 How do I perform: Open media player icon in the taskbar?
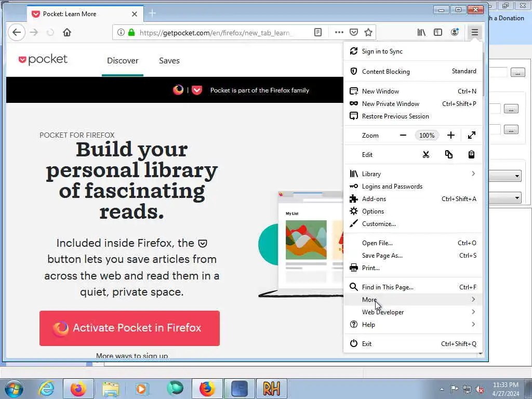coord(142,389)
